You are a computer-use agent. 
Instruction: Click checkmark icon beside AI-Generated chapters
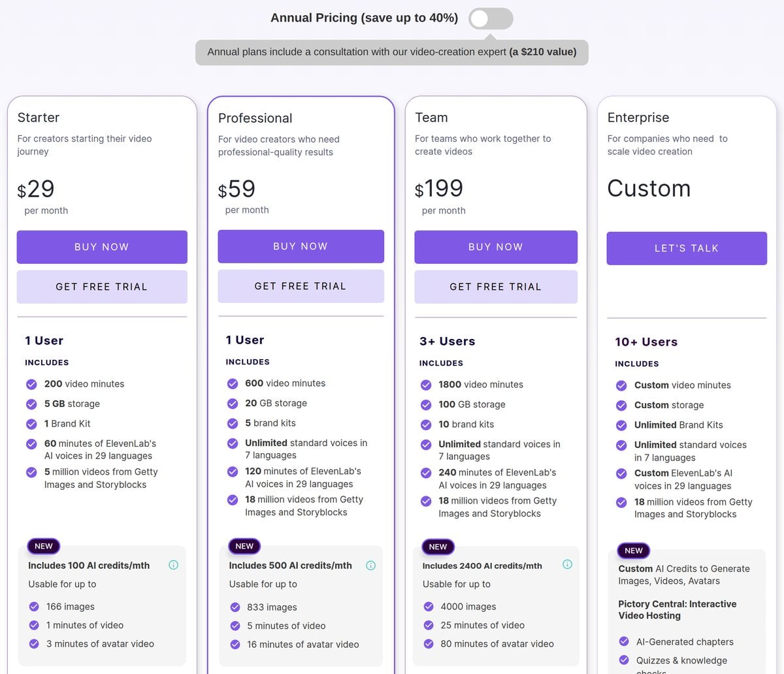point(624,641)
